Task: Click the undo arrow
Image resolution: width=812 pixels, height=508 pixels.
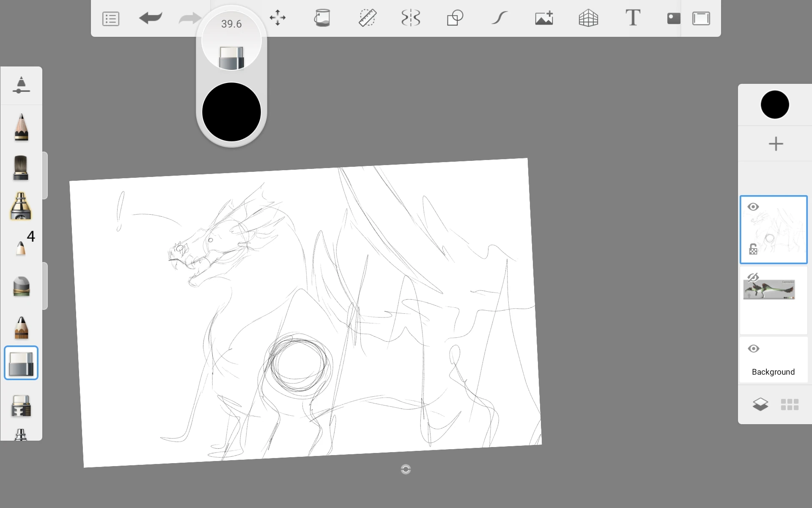Action: 151,18
